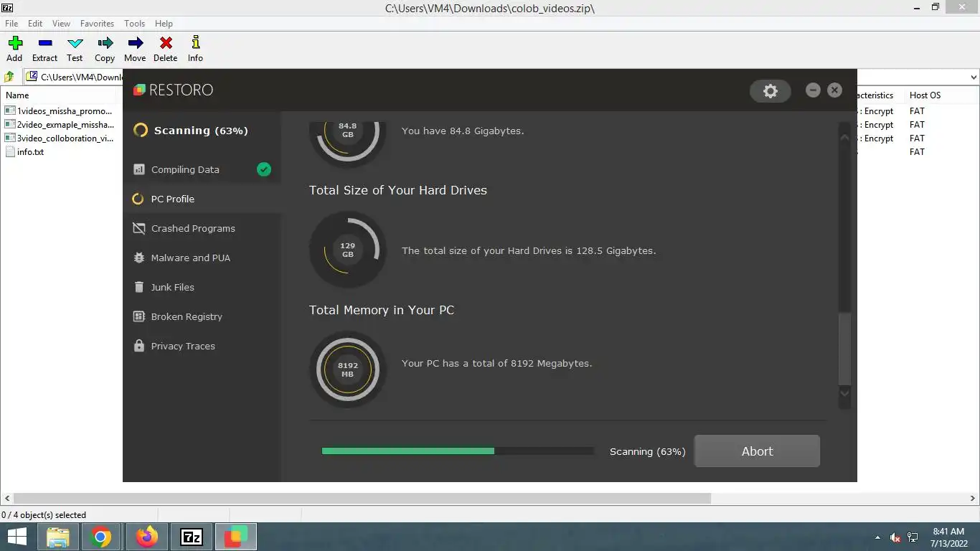The image size is (980, 551).
Task: Select file 1videos_missha_promo in 7-Zip
Action: (x=59, y=111)
